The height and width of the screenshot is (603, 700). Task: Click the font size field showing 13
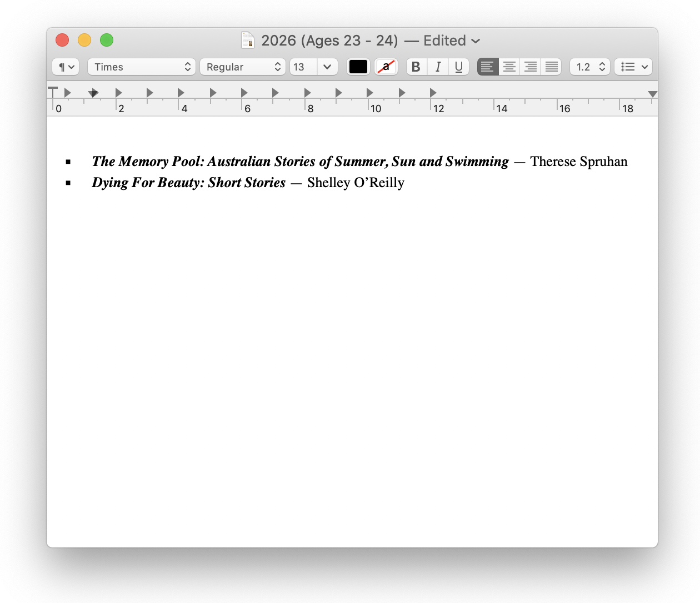(x=303, y=67)
